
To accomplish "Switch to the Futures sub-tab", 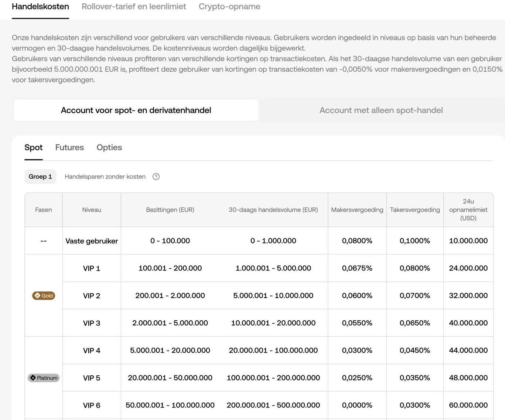I will (69, 147).
